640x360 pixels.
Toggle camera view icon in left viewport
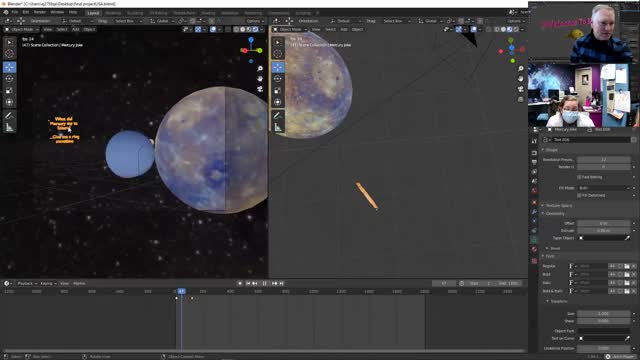[260, 89]
